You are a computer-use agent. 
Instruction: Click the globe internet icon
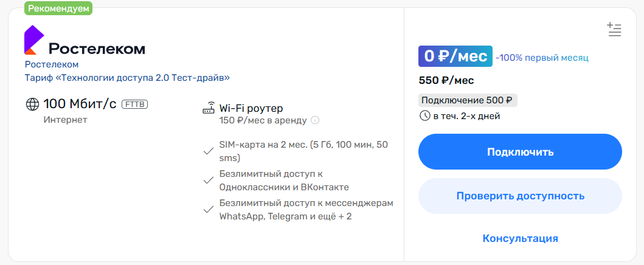click(x=32, y=104)
